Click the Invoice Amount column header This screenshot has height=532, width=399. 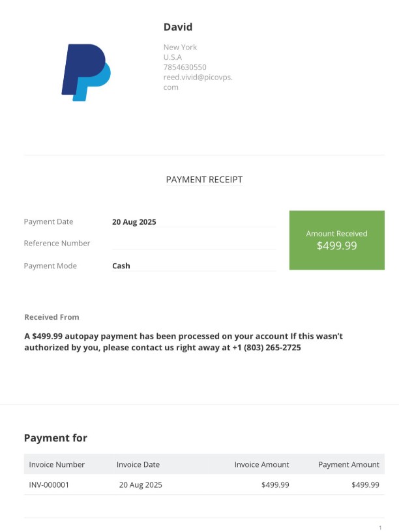pos(261,464)
